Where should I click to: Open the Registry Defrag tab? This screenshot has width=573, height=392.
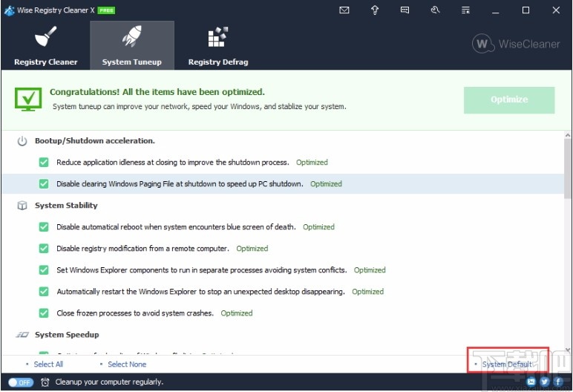218,45
